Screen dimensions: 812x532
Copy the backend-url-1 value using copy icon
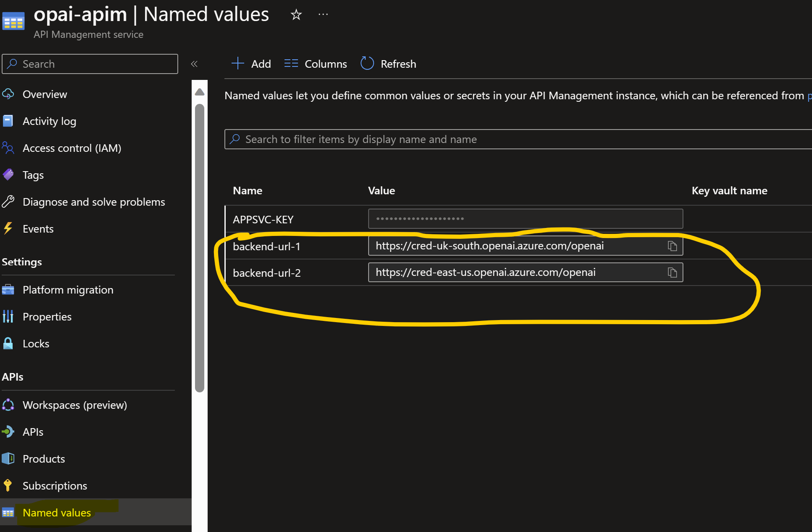[x=672, y=246]
